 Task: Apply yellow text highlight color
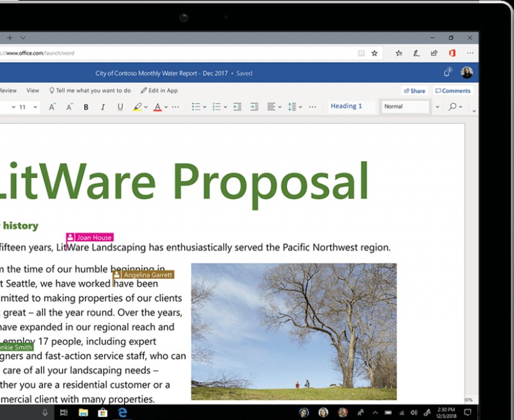pos(137,107)
